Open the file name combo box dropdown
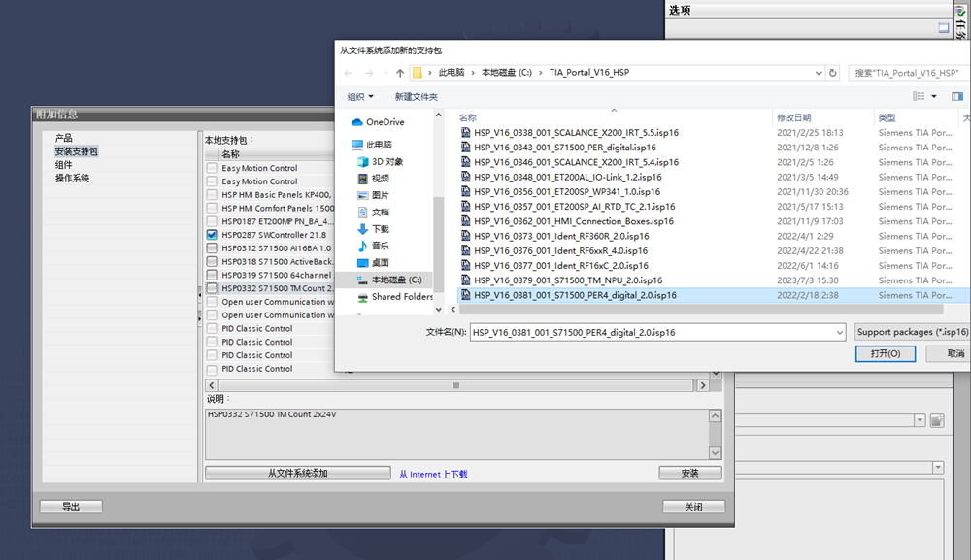This screenshot has height=560, width=971. [839, 332]
